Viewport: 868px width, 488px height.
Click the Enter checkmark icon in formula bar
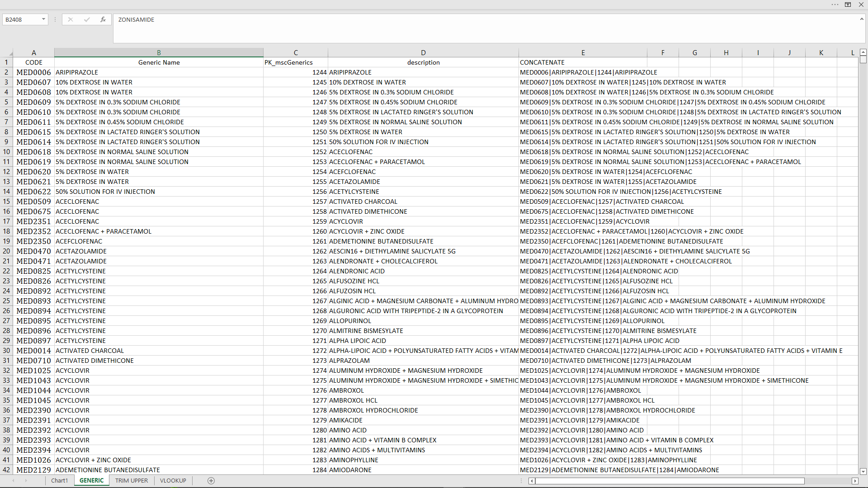point(86,19)
